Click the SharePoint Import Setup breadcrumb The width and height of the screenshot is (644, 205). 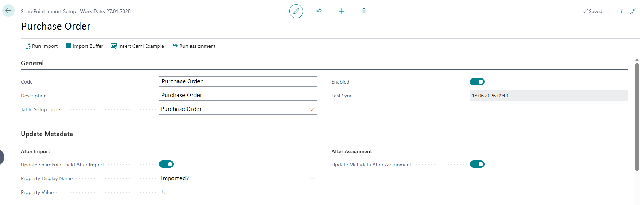pyautogui.click(x=48, y=11)
